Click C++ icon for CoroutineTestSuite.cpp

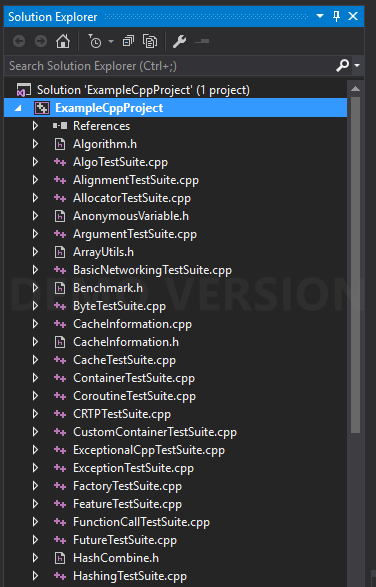pos(60,396)
